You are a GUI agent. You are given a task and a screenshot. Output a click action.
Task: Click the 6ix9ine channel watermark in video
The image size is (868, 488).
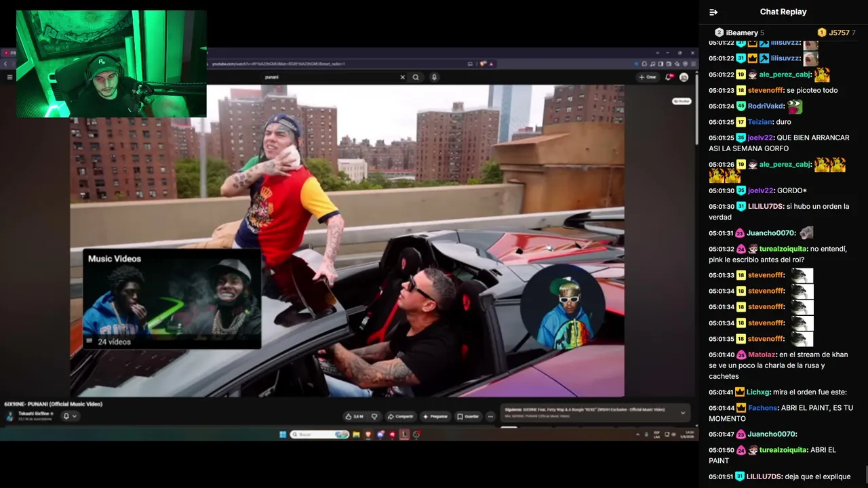click(563, 306)
